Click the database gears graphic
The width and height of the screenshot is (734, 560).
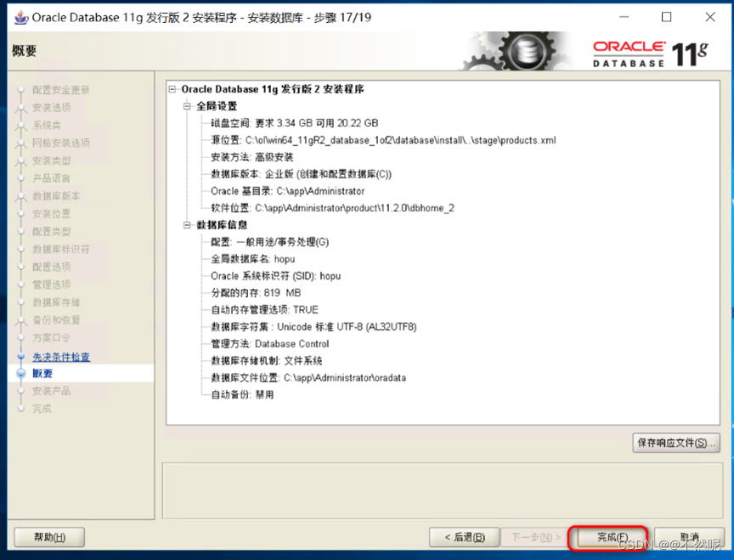coord(515,51)
